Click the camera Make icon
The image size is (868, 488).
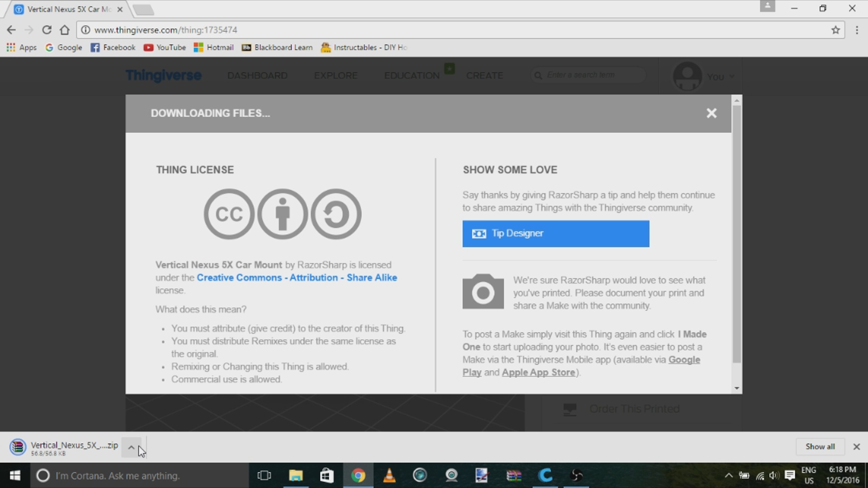(483, 292)
